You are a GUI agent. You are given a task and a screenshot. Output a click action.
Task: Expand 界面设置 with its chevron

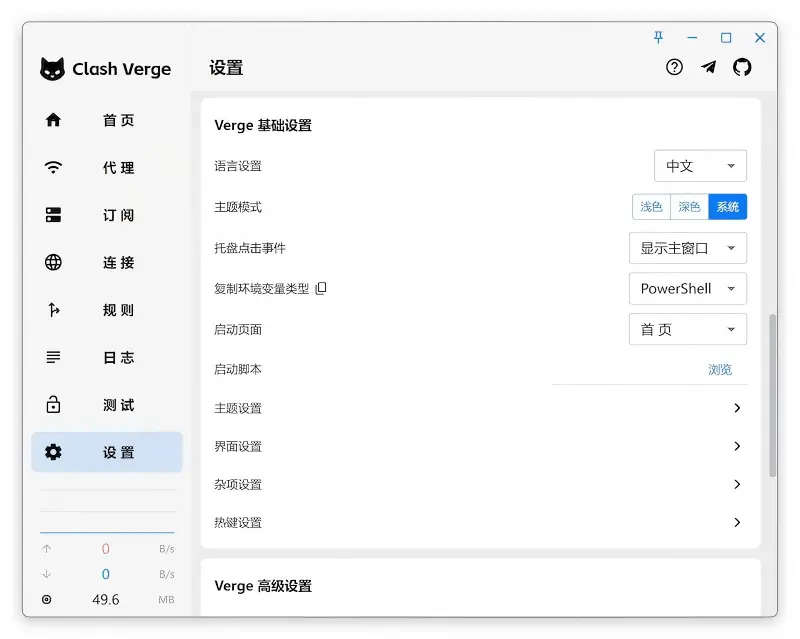coord(737,446)
